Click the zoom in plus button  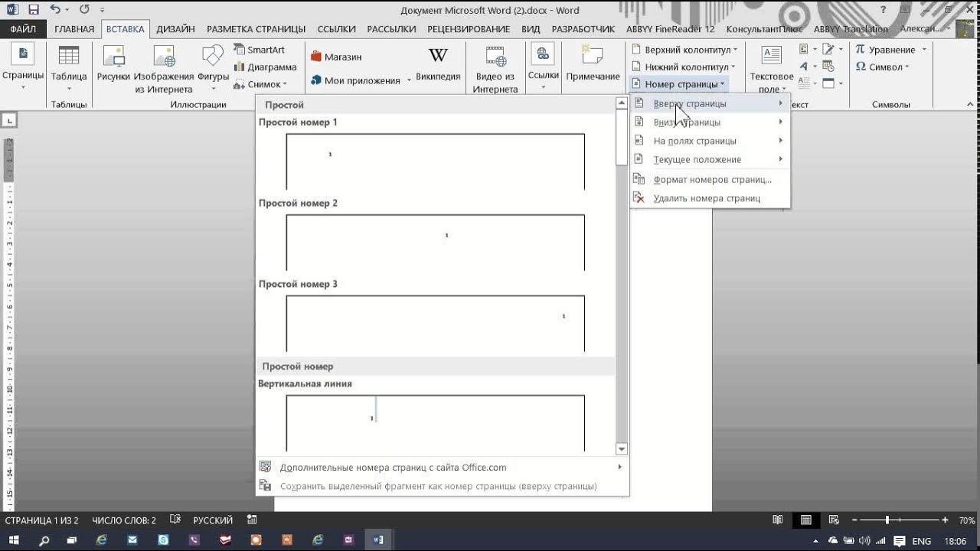945,520
